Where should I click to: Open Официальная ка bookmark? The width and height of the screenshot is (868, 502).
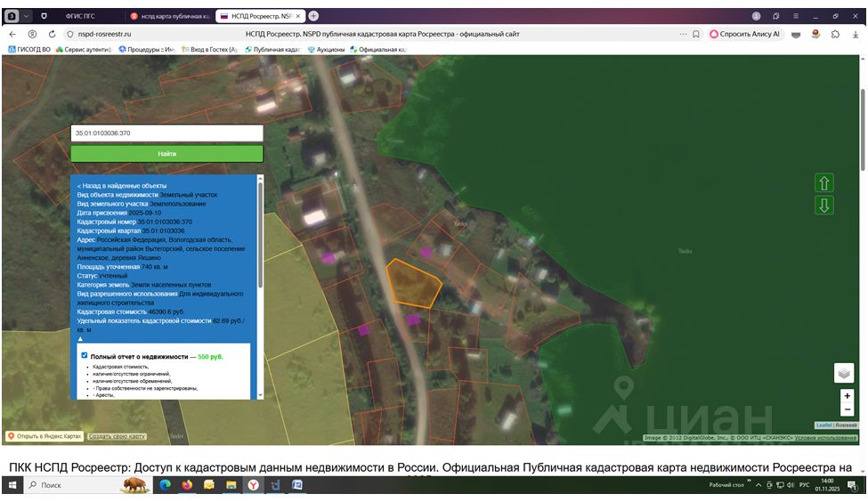(x=378, y=49)
